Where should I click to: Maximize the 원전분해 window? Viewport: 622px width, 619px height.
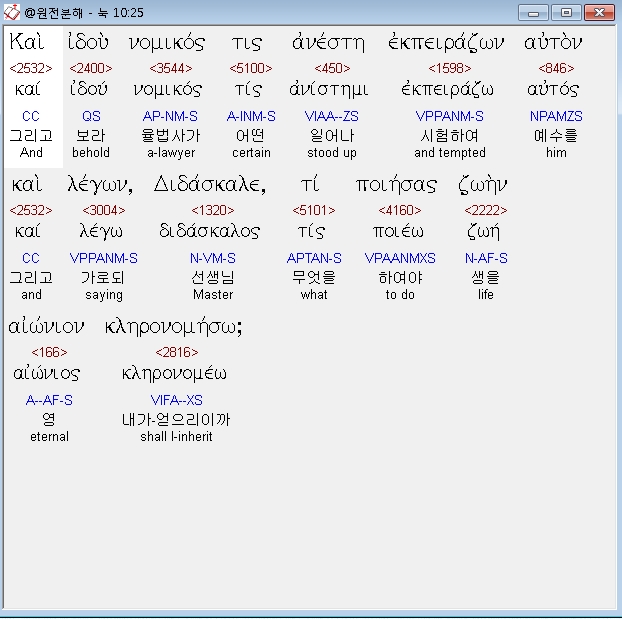[566, 13]
